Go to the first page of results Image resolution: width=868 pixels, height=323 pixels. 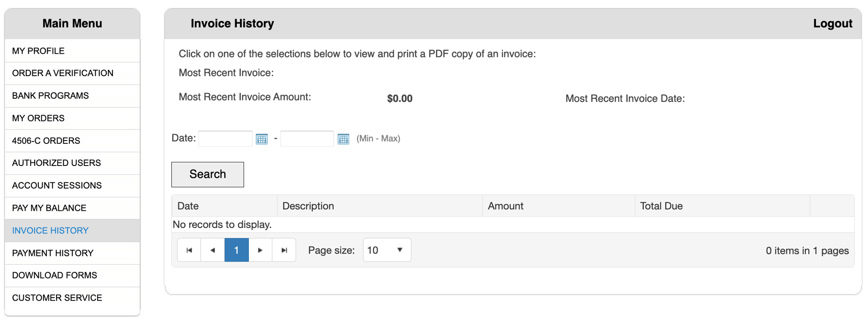[x=189, y=250]
